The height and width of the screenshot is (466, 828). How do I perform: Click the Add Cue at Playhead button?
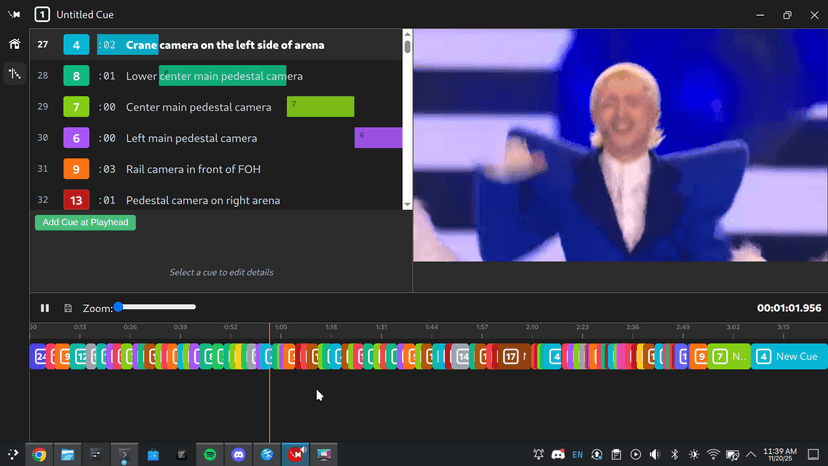coord(85,222)
